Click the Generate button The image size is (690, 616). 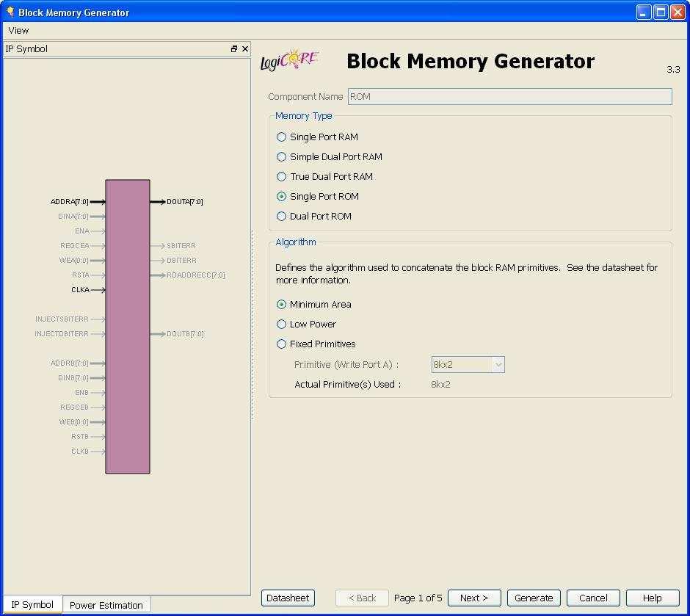pos(534,598)
